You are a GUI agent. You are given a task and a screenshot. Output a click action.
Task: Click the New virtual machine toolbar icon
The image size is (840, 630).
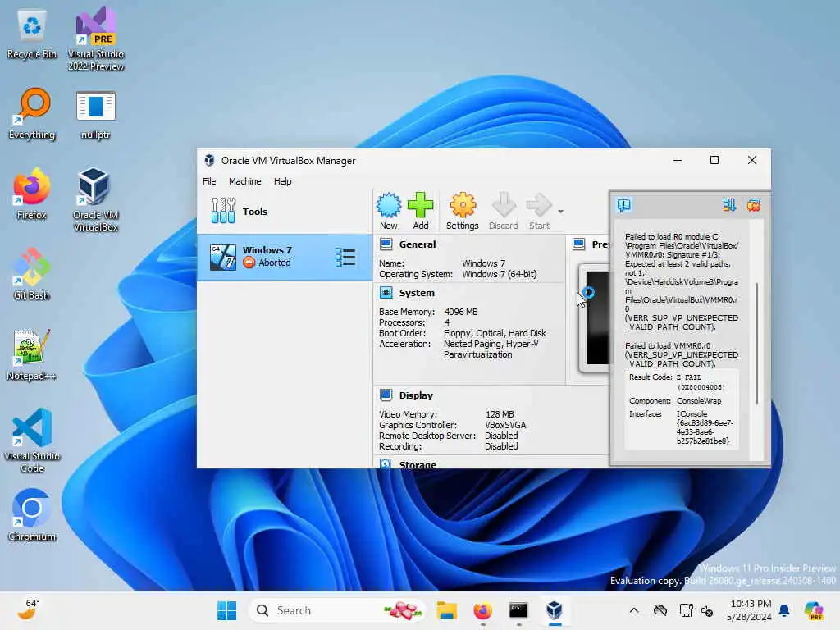click(x=388, y=211)
